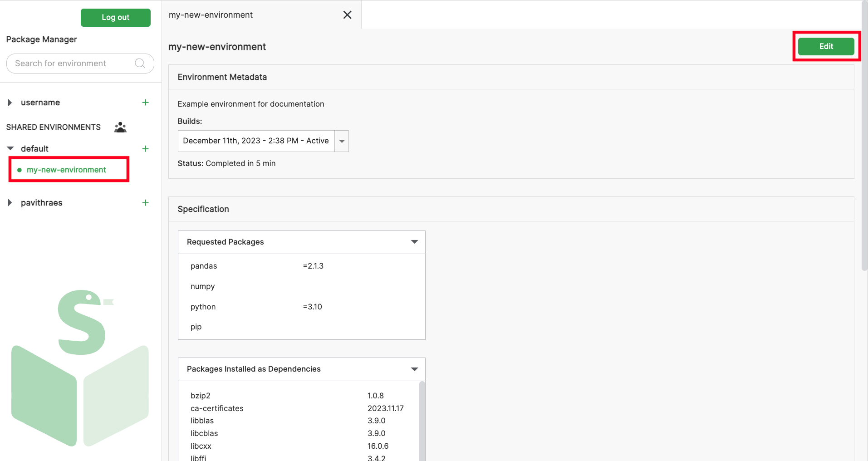868x461 pixels.
Task: Click the conda-store snake logo
Action: [x=80, y=368]
